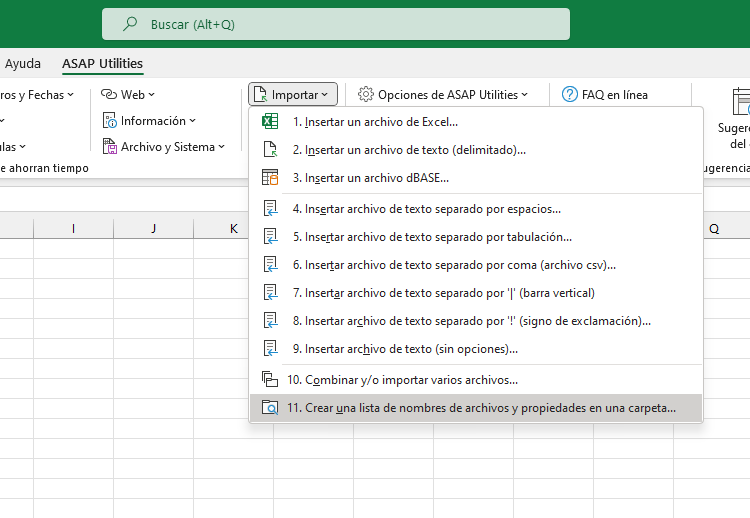Image resolution: width=750 pixels, height=518 pixels.
Task: Select the ASAP Utilities ribbon tab
Action: coord(102,64)
